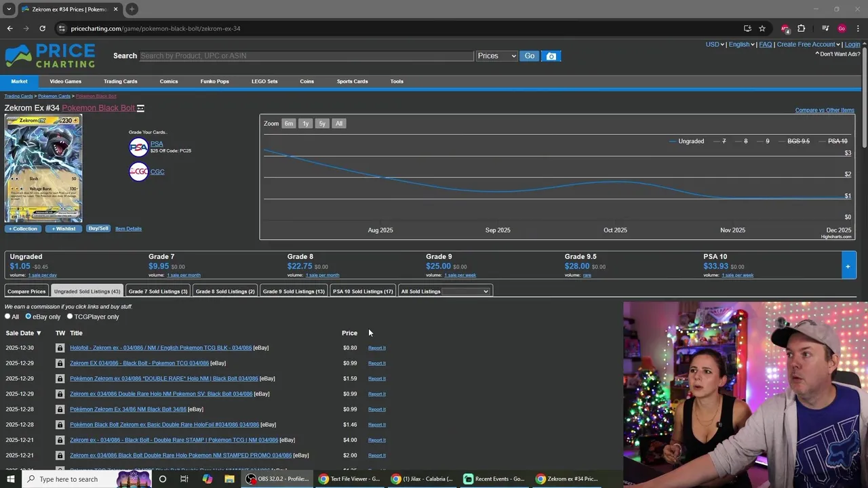Click lock icon for the $1.59 sale
Screen dimensions: 868x488
60,378
